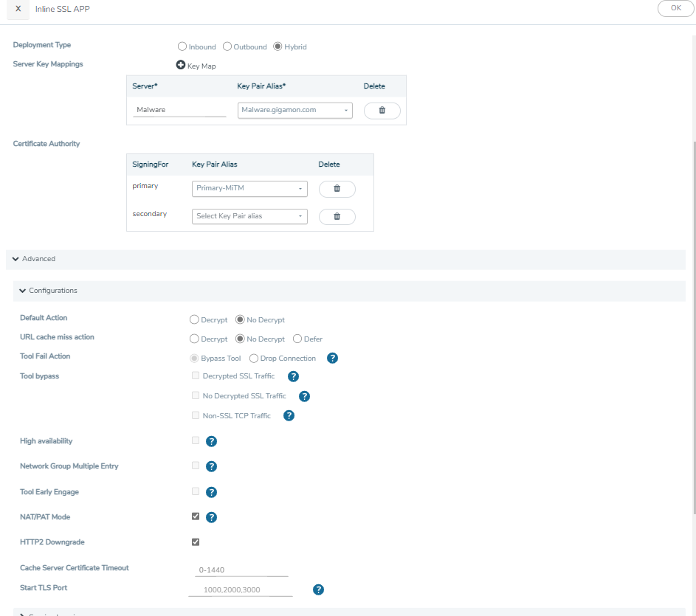The image size is (696, 616).
Task: Open help for Tool Early Engage
Action: pos(211,492)
